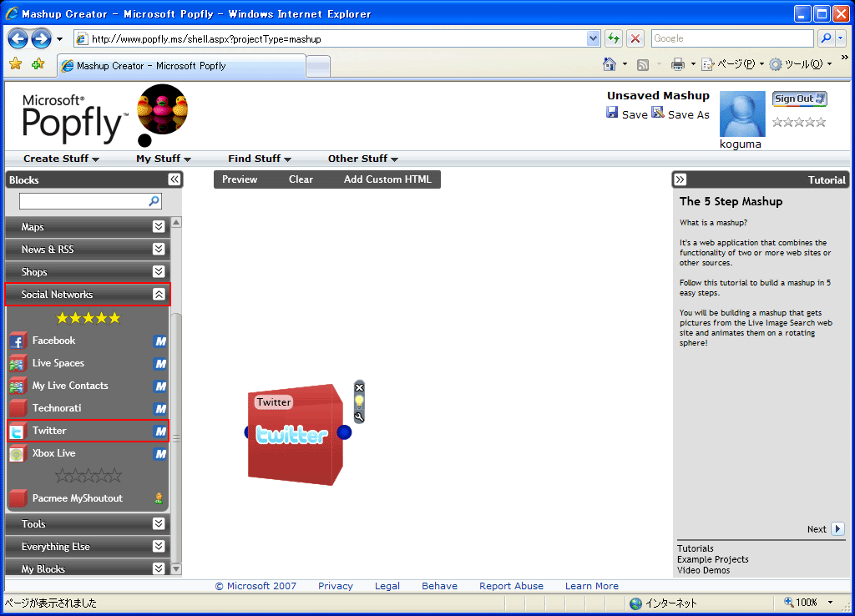855x616 pixels.
Task: Click the RSS feeds icon
Action: (x=643, y=65)
